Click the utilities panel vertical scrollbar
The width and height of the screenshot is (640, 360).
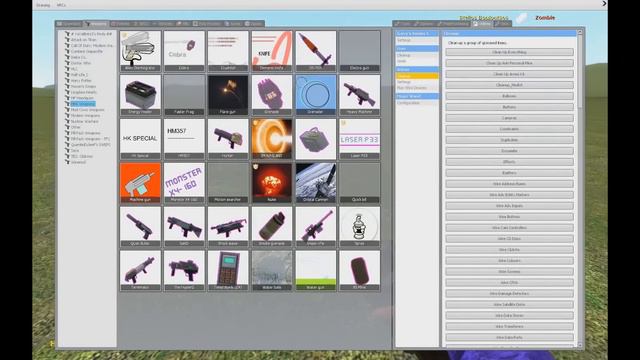click(580, 71)
